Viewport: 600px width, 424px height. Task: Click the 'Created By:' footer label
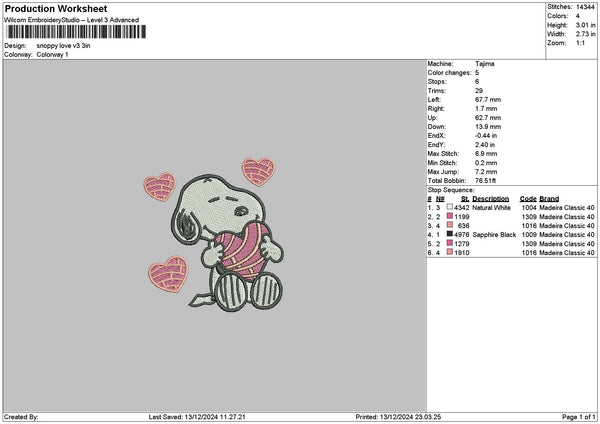click(x=21, y=417)
